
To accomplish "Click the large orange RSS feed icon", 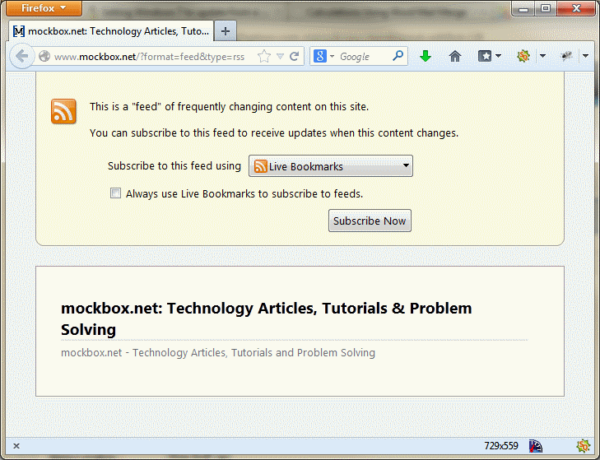I will (64, 111).
